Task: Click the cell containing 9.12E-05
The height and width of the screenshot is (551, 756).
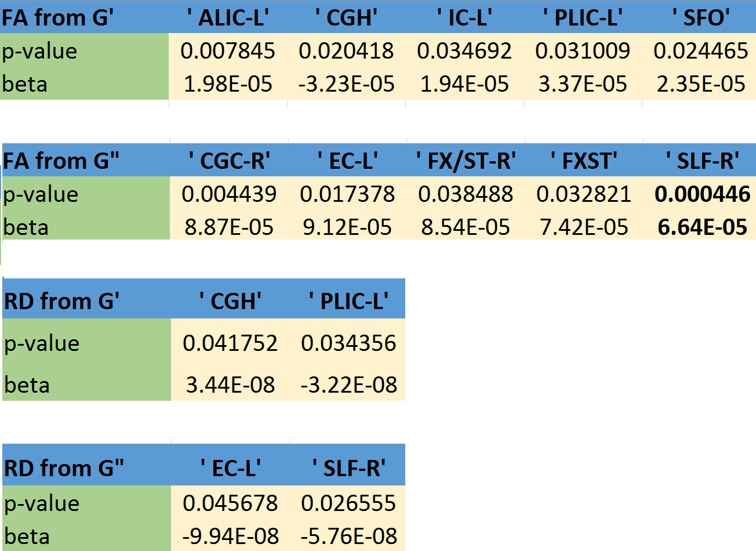Action: [347, 227]
